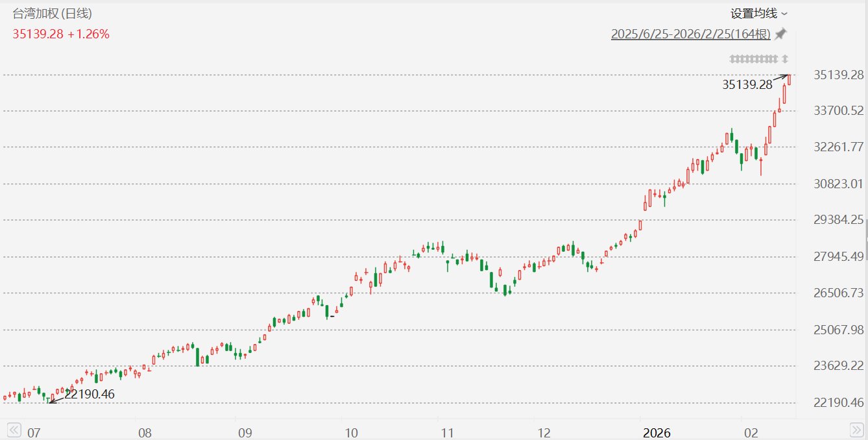Image resolution: width=868 pixels, height=440 pixels.
Task: Click the 35139.28 high-point annotation label
Action: [x=747, y=84]
